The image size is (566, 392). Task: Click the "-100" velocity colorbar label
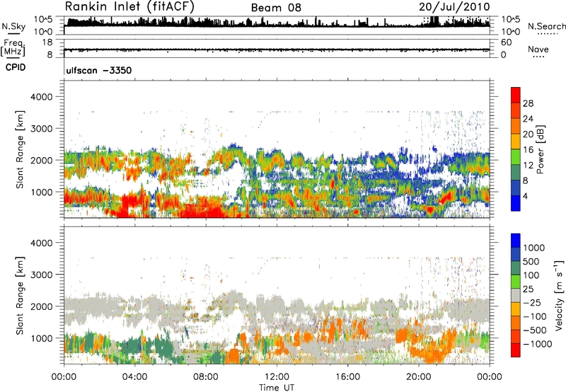coord(535,316)
